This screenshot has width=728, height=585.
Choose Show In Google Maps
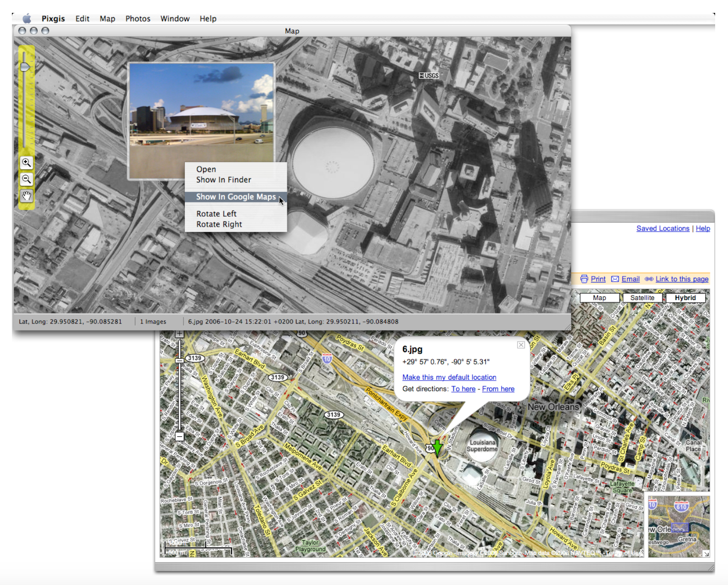tap(236, 197)
